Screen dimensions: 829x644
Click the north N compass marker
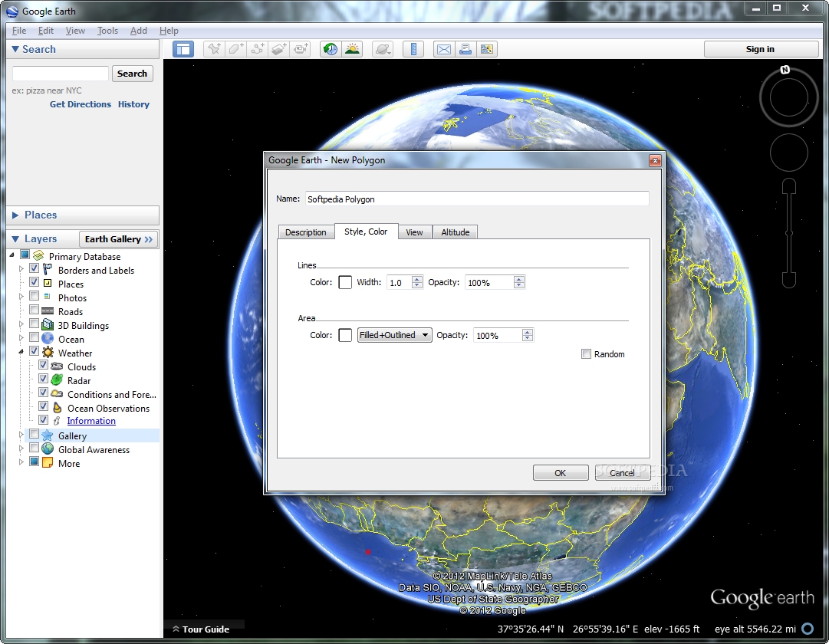point(785,69)
